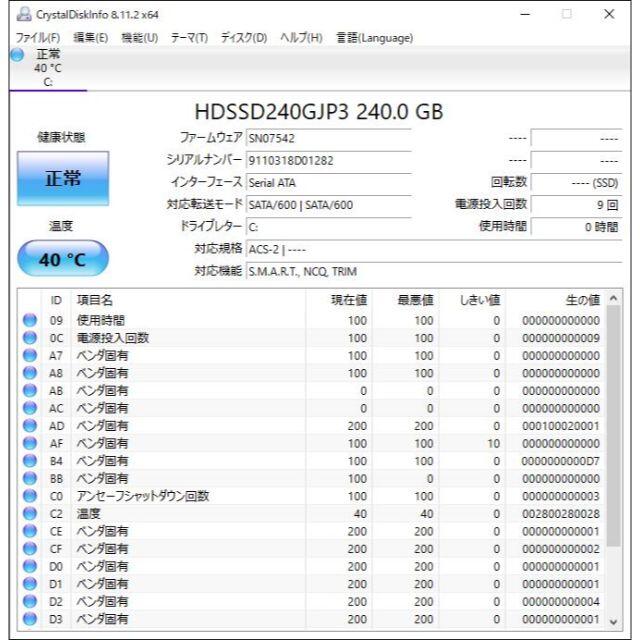Click threshold value 10 in AF row
The image size is (640, 640).
pyautogui.click(x=493, y=443)
